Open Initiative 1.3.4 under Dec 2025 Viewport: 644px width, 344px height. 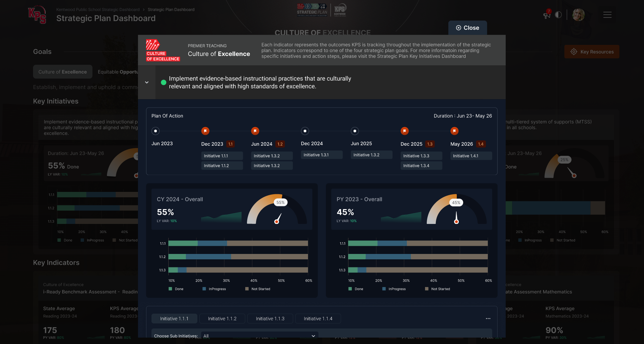[x=421, y=166]
